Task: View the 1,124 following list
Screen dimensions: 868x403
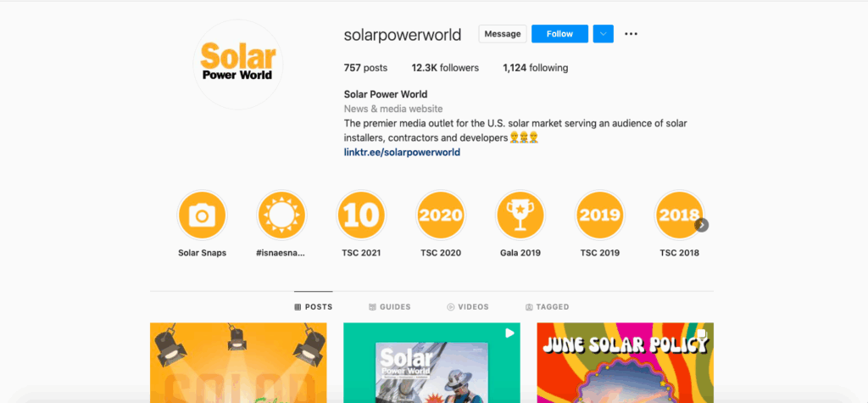Action: [x=536, y=68]
